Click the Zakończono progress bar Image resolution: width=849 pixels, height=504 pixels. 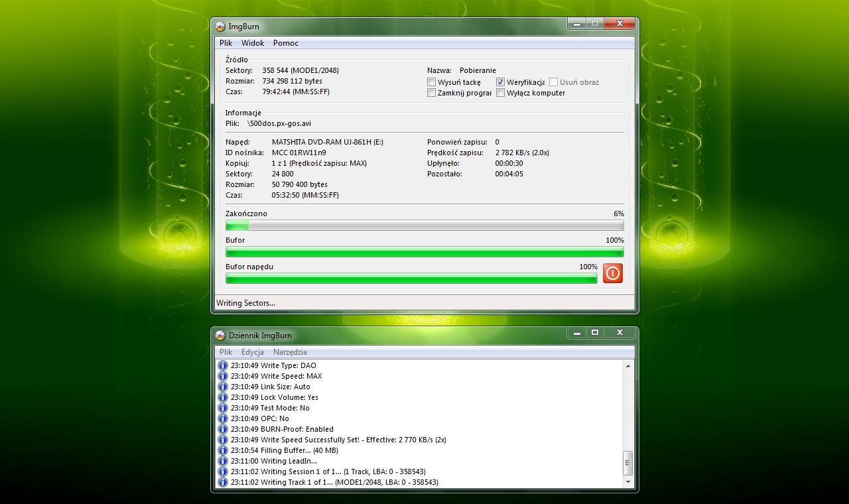tap(424, 225)
